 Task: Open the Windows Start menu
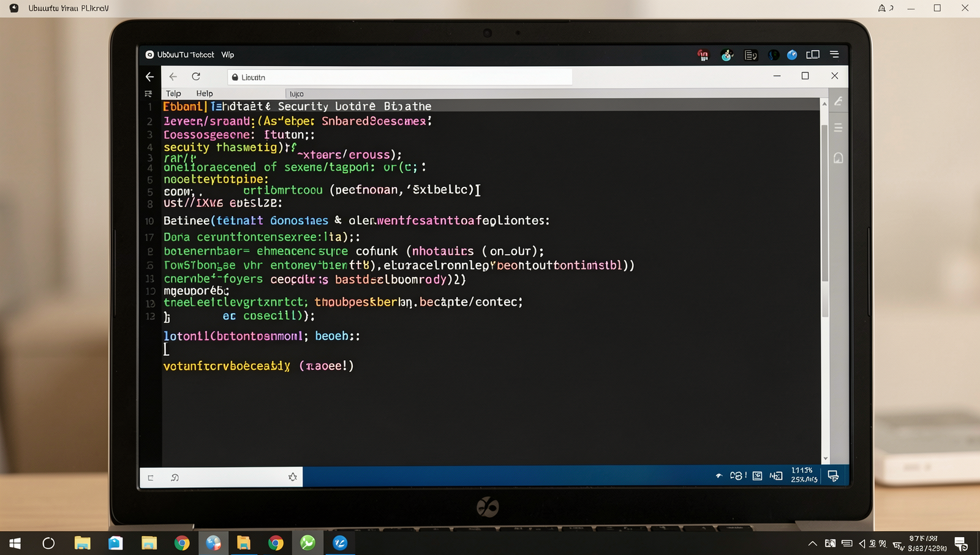(15, 543)
